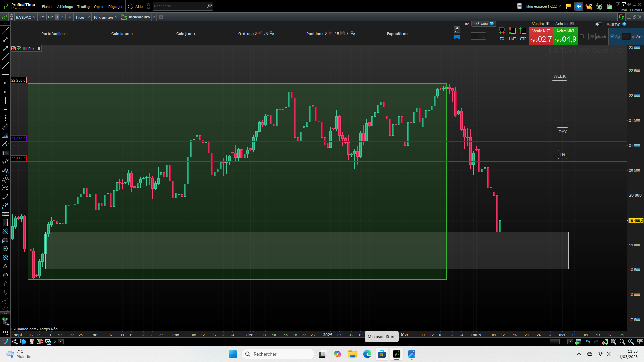Image resolution: width=644 pixels, height=362 pixels.
Task: Uncheck the Sg checkbox
Action: pyautogui.click(x=612, y=37)
